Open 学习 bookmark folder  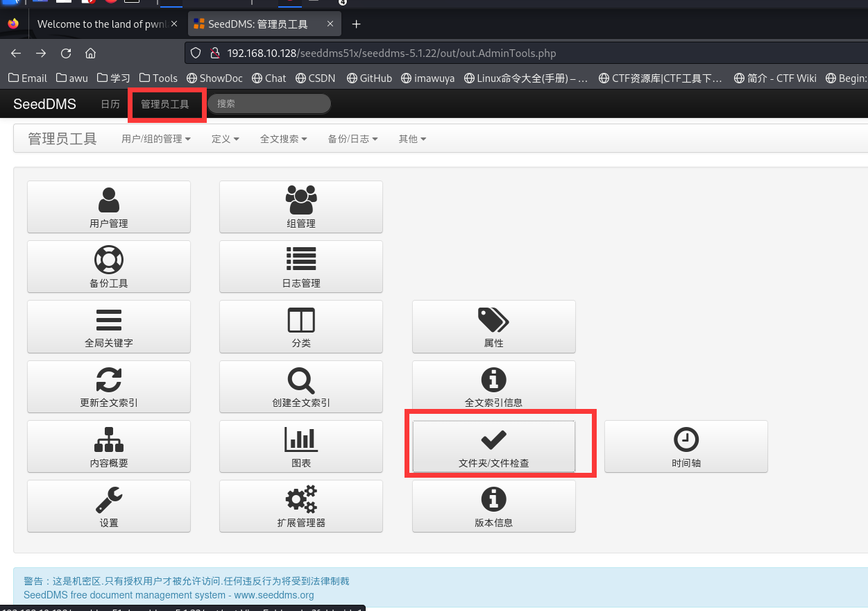114,78
